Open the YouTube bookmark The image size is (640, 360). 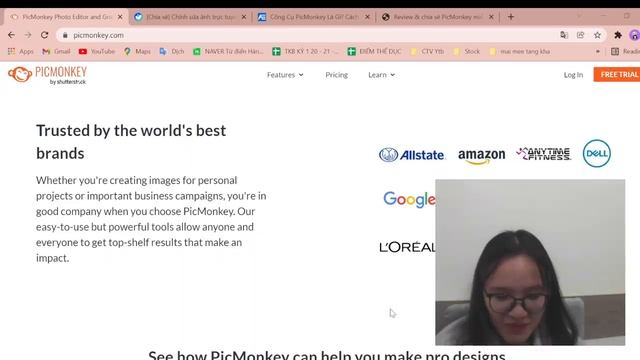click(97, 51)
